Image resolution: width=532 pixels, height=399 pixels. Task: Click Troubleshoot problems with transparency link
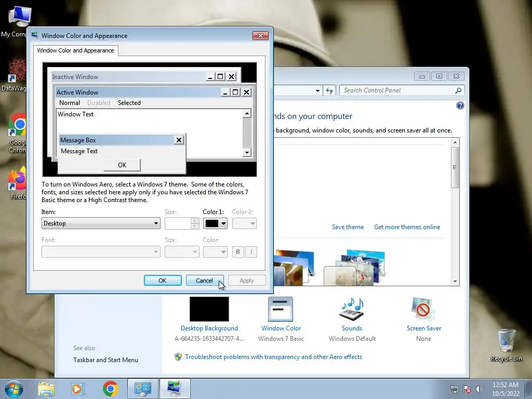273,357
